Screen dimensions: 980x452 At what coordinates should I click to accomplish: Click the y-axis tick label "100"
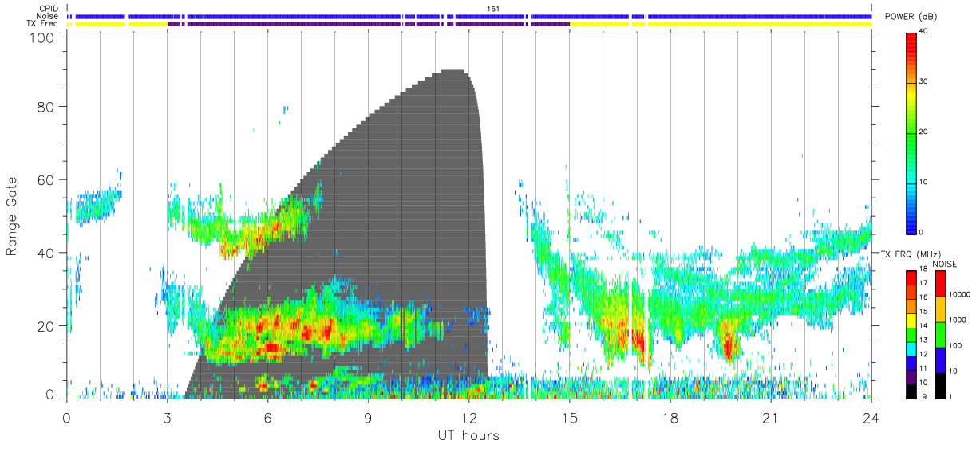43,37
